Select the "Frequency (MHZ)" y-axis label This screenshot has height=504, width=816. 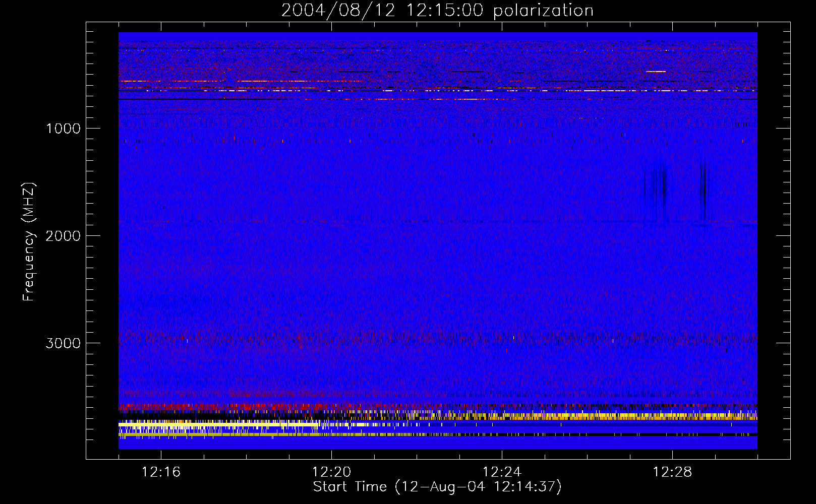pyautogui.click(x=29, y=242)
